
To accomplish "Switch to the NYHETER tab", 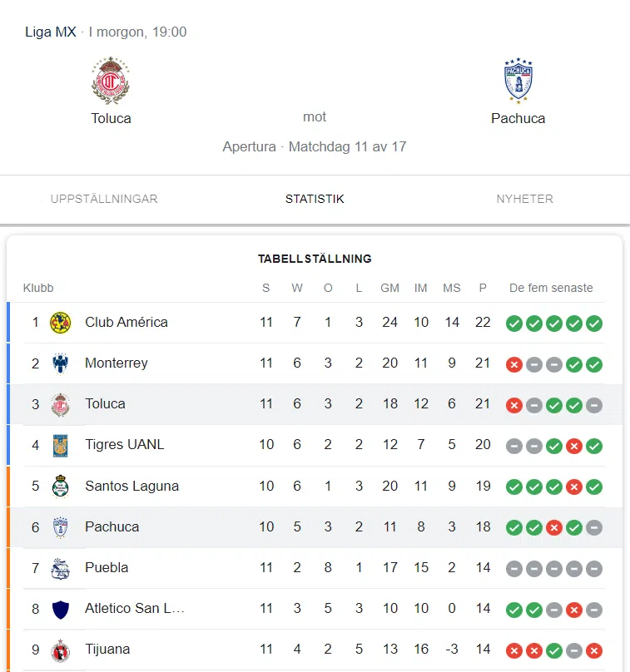I will [524, 199].
